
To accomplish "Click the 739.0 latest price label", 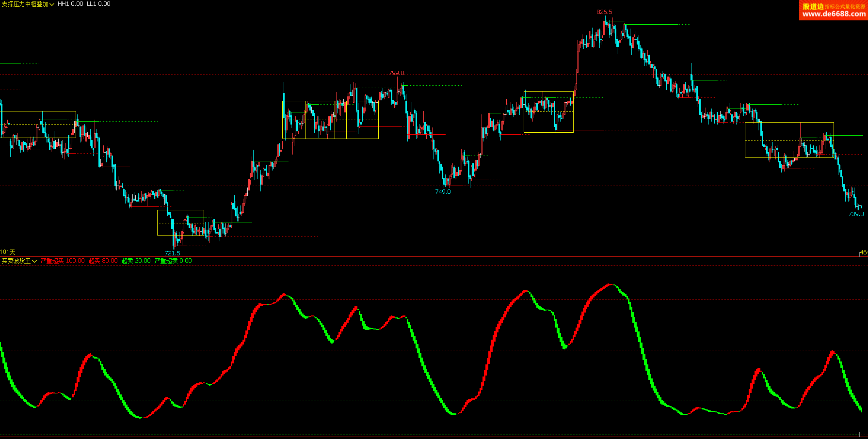I will (856, 214).
